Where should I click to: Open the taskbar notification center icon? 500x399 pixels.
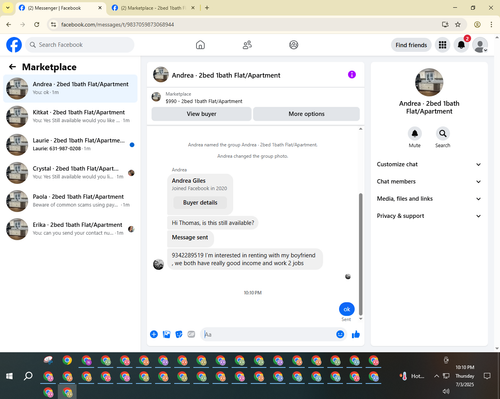487,376
